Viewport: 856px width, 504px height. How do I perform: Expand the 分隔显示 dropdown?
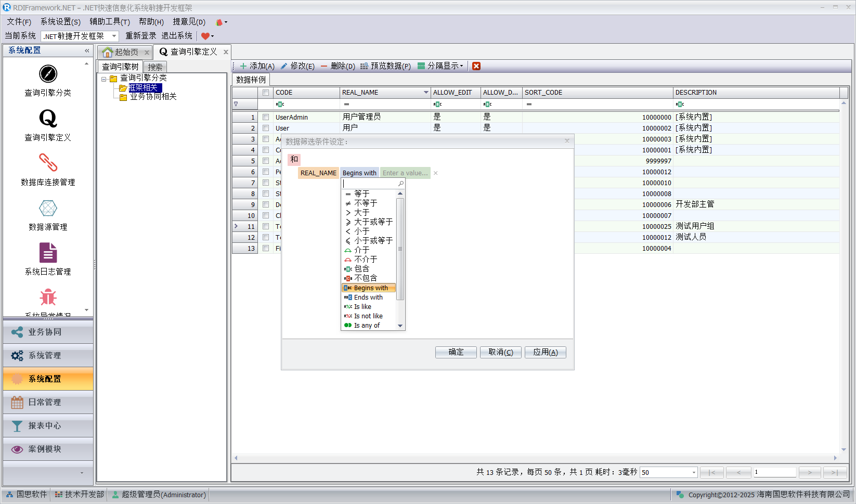461,66
